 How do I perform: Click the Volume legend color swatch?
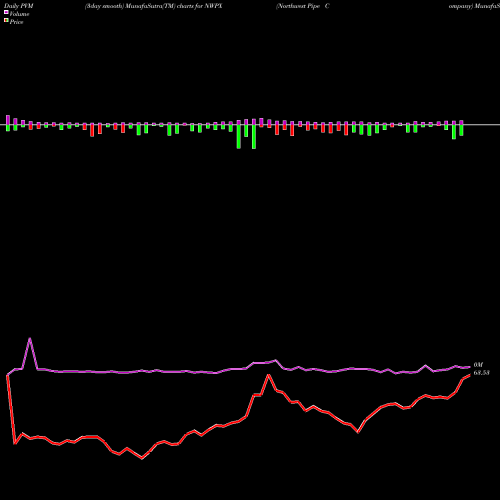click(x=6, y=12)
